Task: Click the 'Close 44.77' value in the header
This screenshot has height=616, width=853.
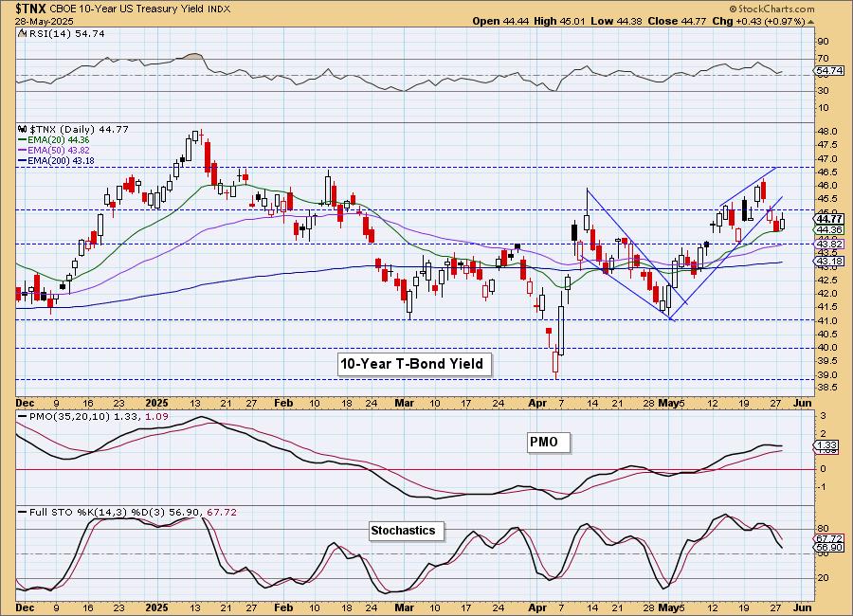Action: click(678, 21)
